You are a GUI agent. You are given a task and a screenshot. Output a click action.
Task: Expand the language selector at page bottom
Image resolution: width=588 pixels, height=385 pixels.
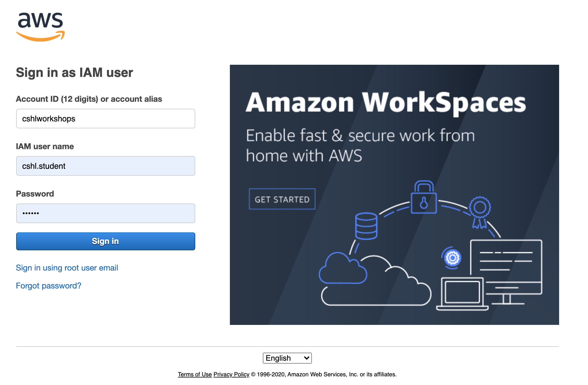(x=287, y=358)
